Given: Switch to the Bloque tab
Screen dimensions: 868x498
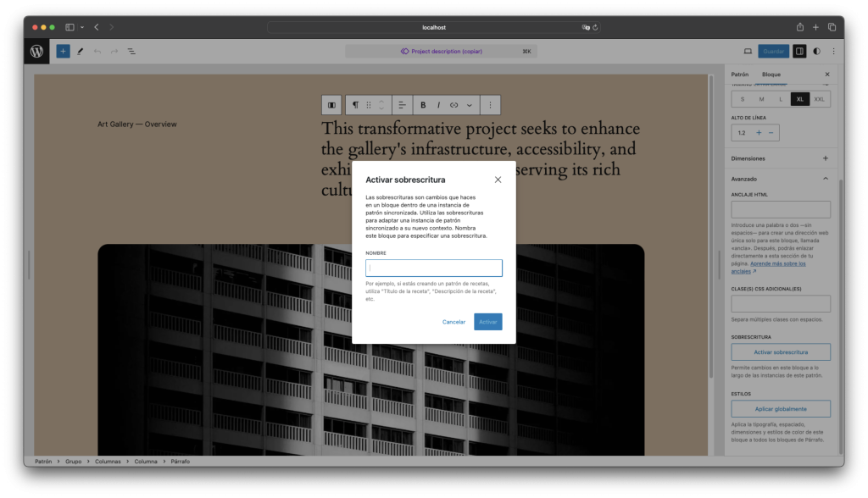Looking at the screenshot, I should pyautogui.click(x=771, y=75).
